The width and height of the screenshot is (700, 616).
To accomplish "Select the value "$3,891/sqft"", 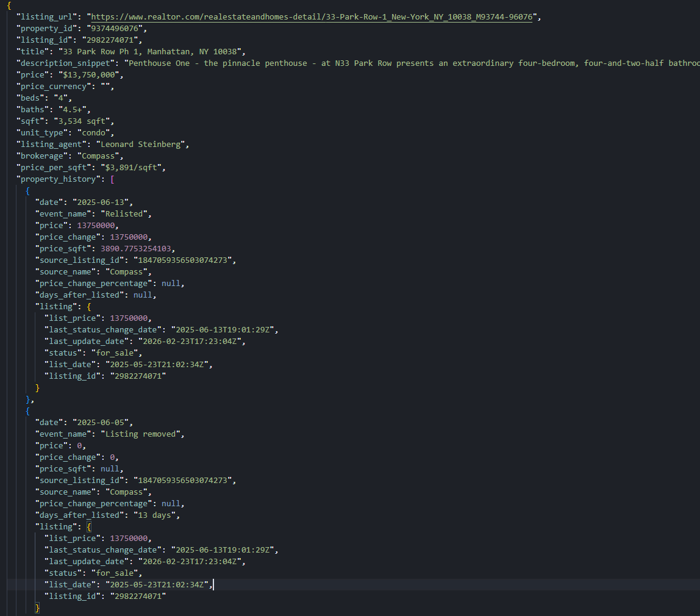I will click(x=131, y=167).
